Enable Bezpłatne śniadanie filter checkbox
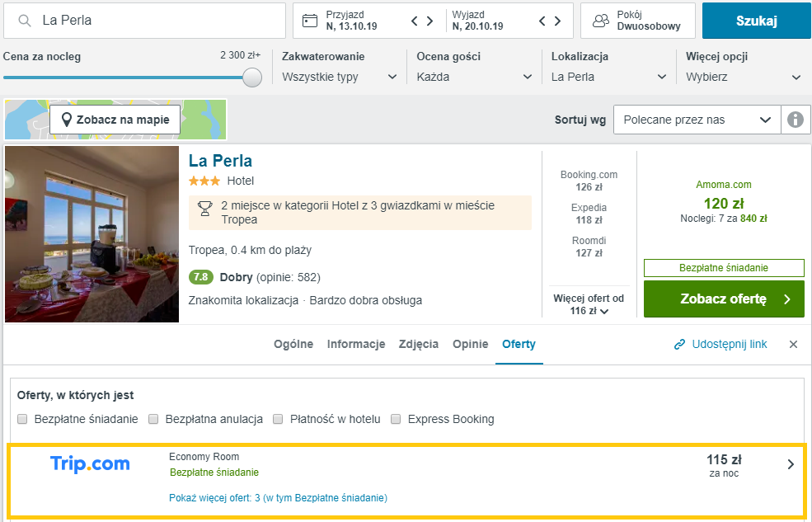 point(23,419)
